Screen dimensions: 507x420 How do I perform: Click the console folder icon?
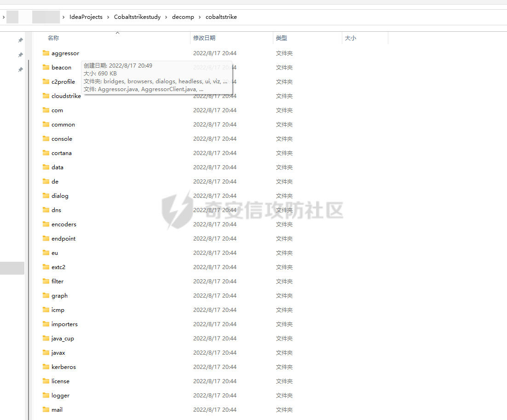point(46,138)
